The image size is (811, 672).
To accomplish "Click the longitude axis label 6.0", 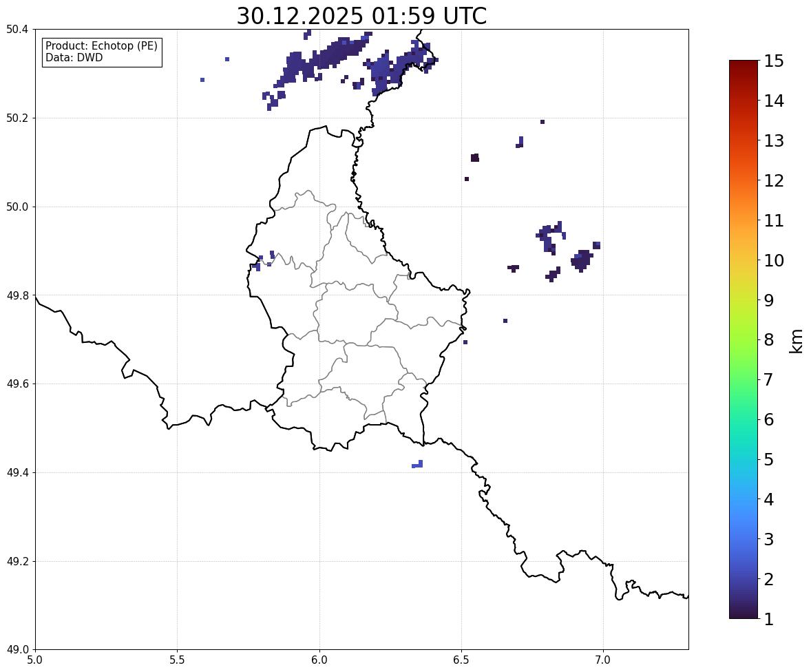I will tap(319, 660).
